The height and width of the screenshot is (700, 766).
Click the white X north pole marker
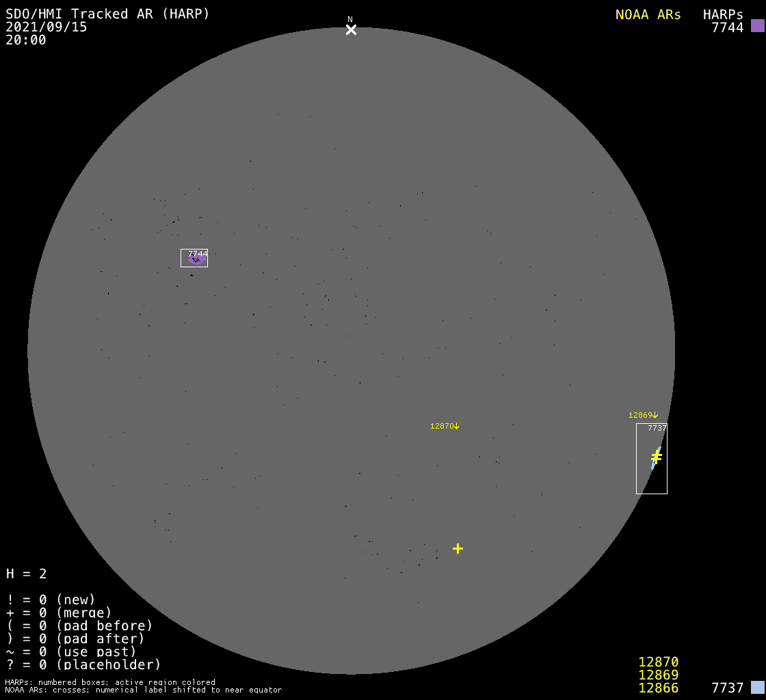coord(351,29)
